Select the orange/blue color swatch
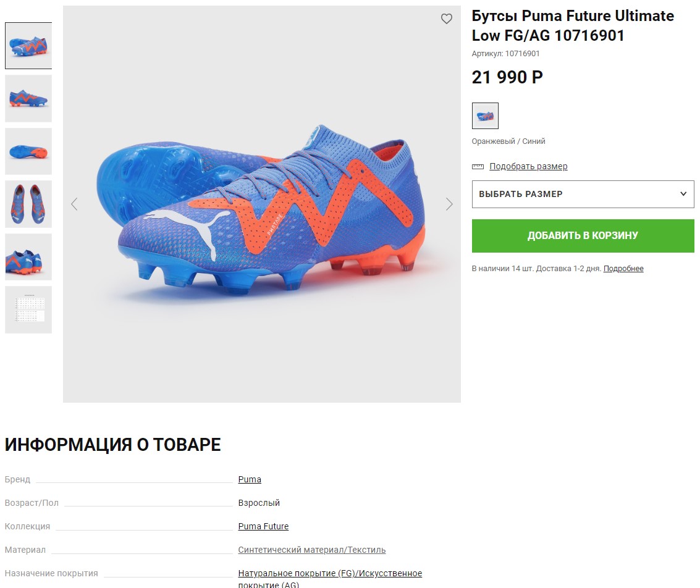700x588 pixels. [x=485, y=116]
